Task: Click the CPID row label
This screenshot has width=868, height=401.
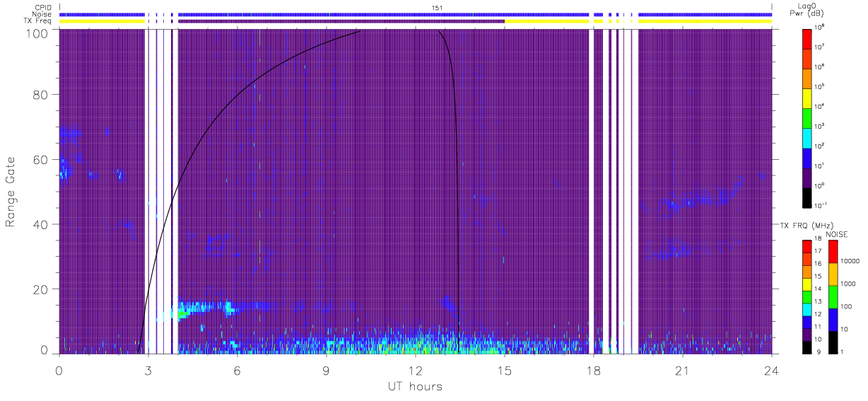Action: pos(43,8)
